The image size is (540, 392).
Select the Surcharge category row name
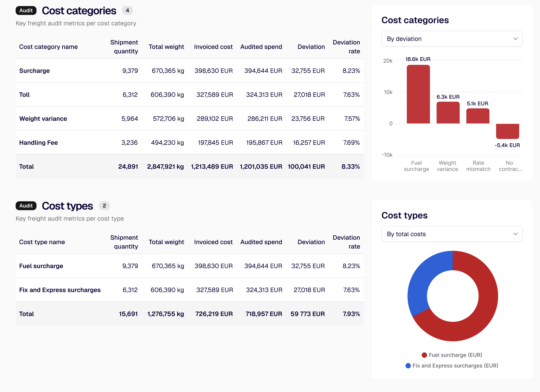pos(34,71)
